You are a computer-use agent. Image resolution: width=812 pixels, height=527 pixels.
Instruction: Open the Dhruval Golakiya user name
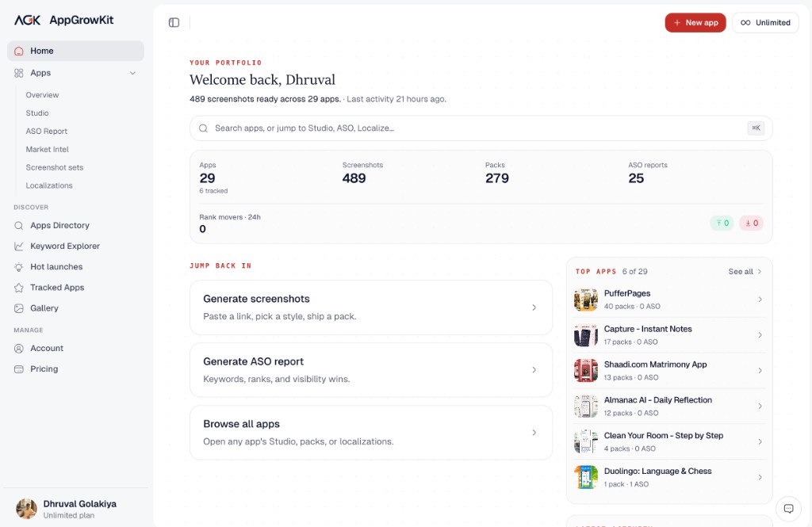pyautogui.click(x=80, y=504)
